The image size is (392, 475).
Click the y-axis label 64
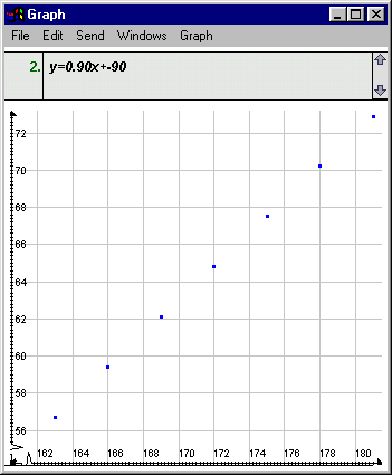[21, 282]
